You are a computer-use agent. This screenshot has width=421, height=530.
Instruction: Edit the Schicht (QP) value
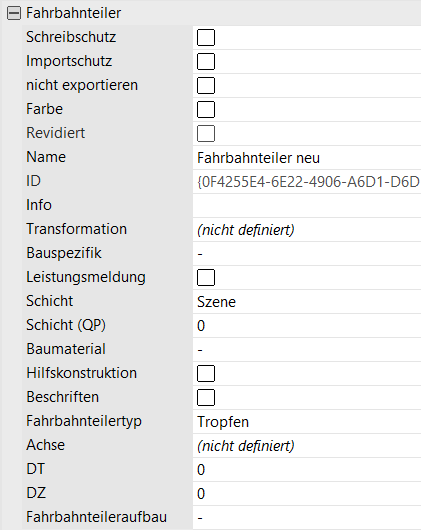click(x=307, y=326)
